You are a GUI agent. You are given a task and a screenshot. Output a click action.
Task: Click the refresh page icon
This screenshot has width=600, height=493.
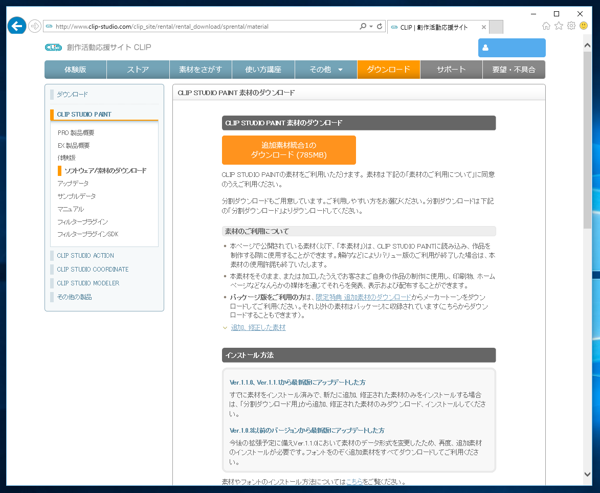click(x=379, y=26)
